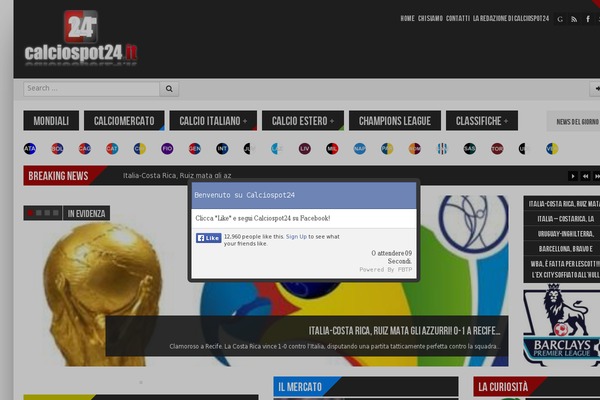
Task: Open the blue-white striped team badge
Action: [x=442, y=149]
